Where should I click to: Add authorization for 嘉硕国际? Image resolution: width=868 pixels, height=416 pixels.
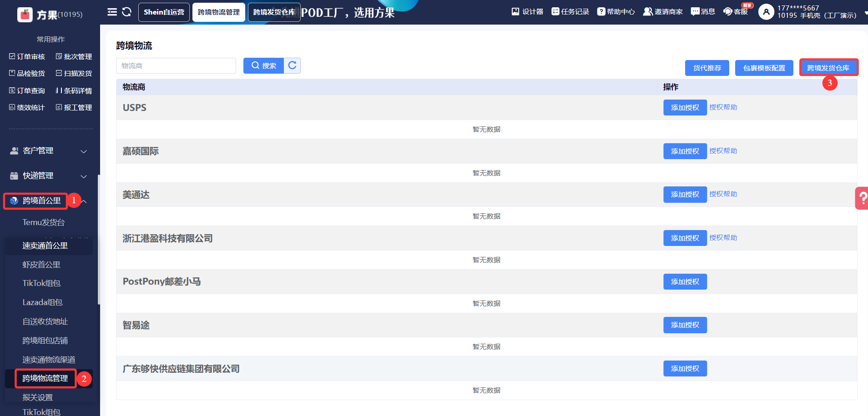click(685, 151)
